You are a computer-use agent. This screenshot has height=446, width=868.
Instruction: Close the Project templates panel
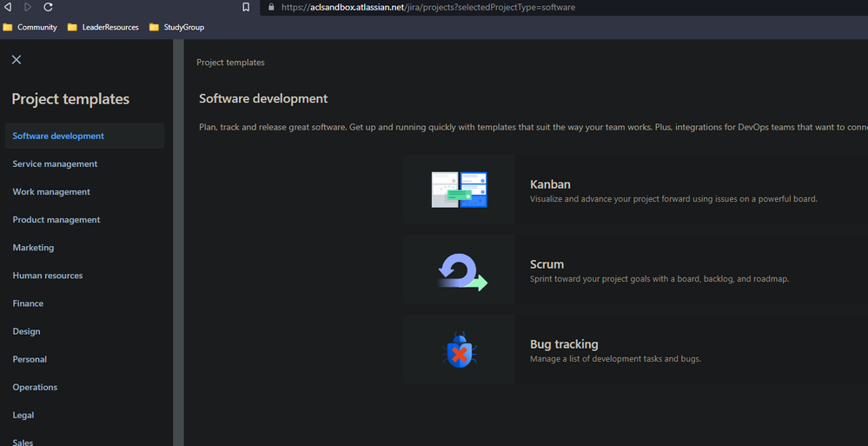pos(17,59)
